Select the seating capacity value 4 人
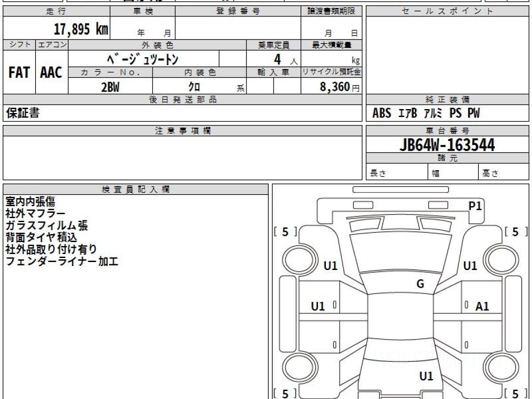The height and width of the screenshot is (399, 532). pyautogui.click(x=286, y=59)
